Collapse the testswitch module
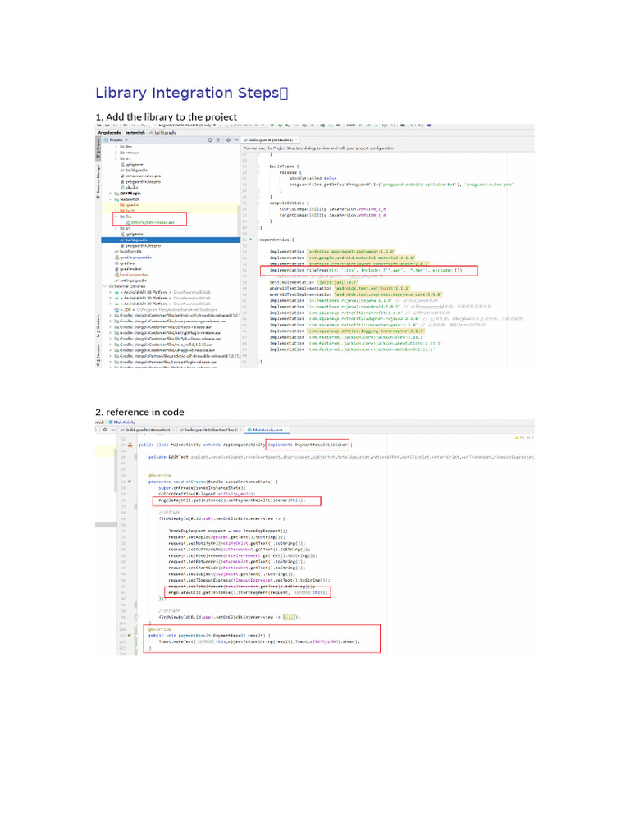630x840 pixels. point(111,199)
